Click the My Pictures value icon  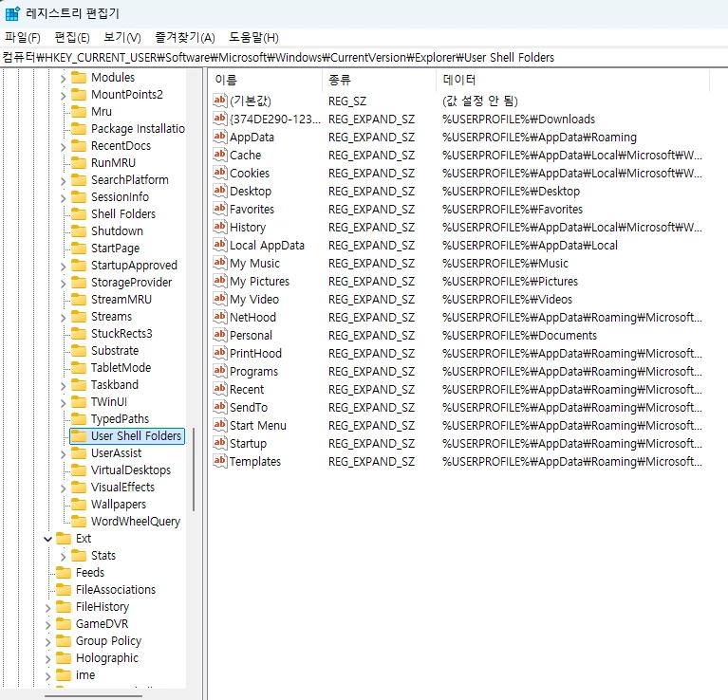click(x=220, y=281)
